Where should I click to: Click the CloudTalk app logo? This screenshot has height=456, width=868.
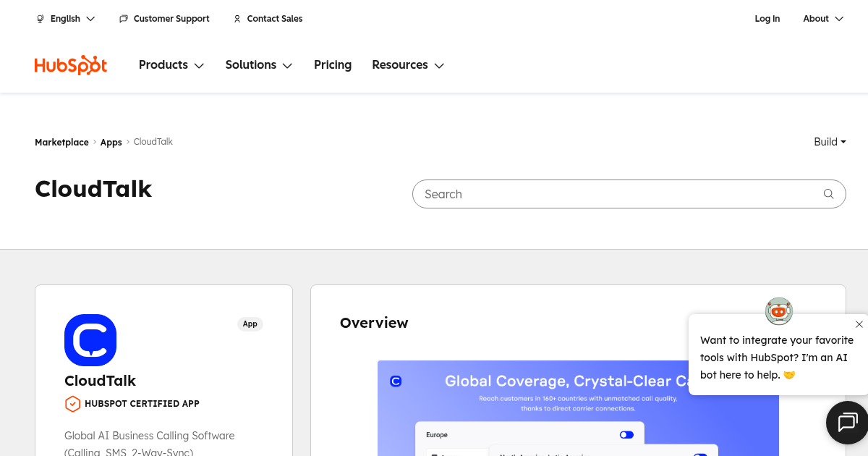point(90,340)
